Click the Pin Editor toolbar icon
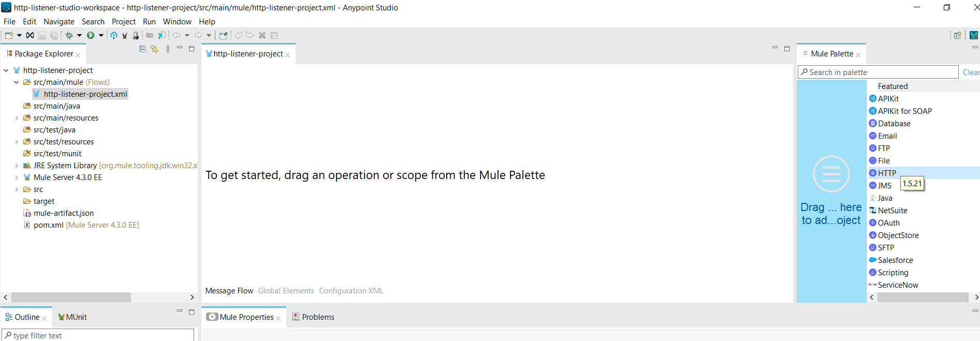Image resolution: width=980 pixels, height=341 pixels. pyautogui.click(x=223, y=35)
